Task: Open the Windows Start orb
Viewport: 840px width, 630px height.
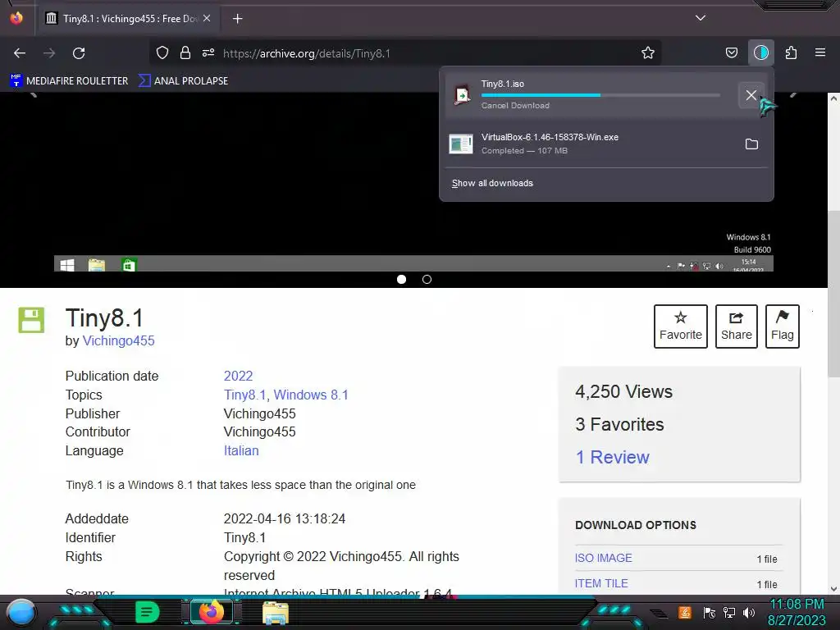Action: click(x=21, y=613)
